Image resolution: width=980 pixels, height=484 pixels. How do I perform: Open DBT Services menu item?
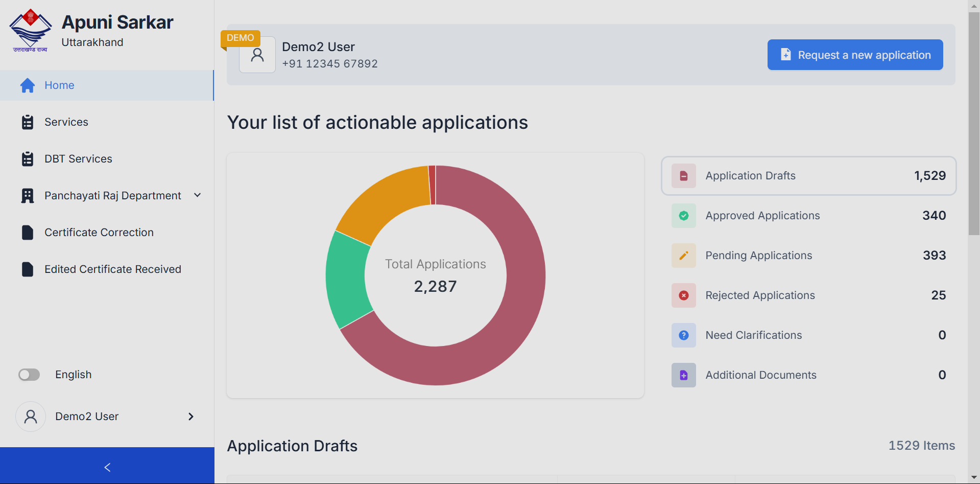pos(107,159)
